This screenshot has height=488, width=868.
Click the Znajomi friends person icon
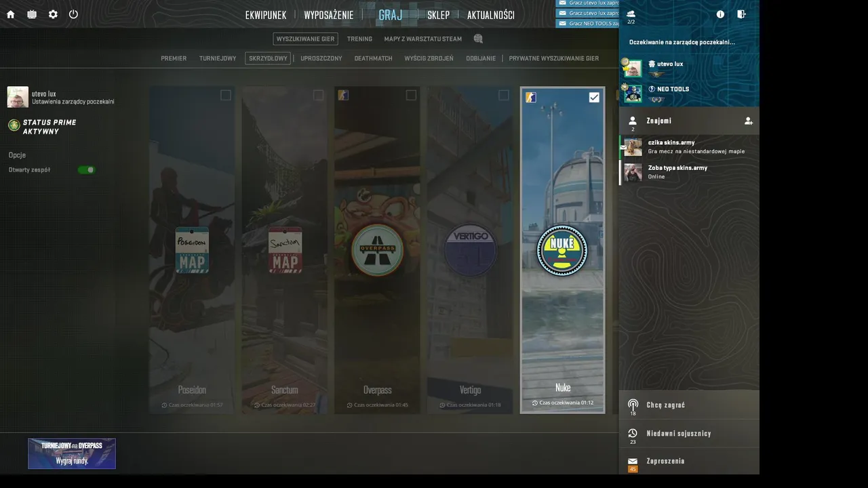633,121
